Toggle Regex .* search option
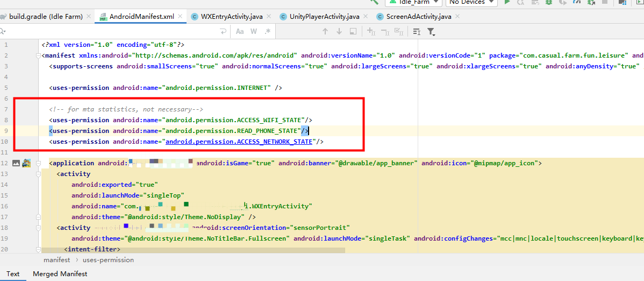 coord(267,31)
